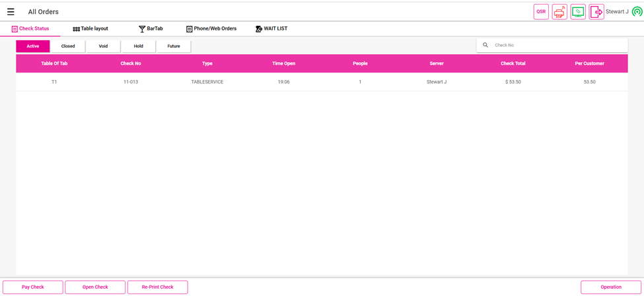Open the BarTab tab
This screenshot has width=644, height=296.
pyautogui.click(x=151, y=29)
